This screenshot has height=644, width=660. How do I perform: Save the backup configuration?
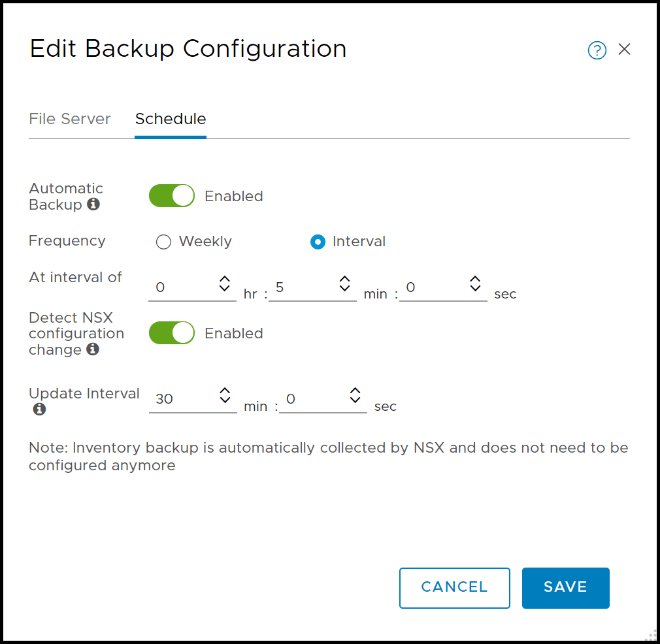coord(565,587)
